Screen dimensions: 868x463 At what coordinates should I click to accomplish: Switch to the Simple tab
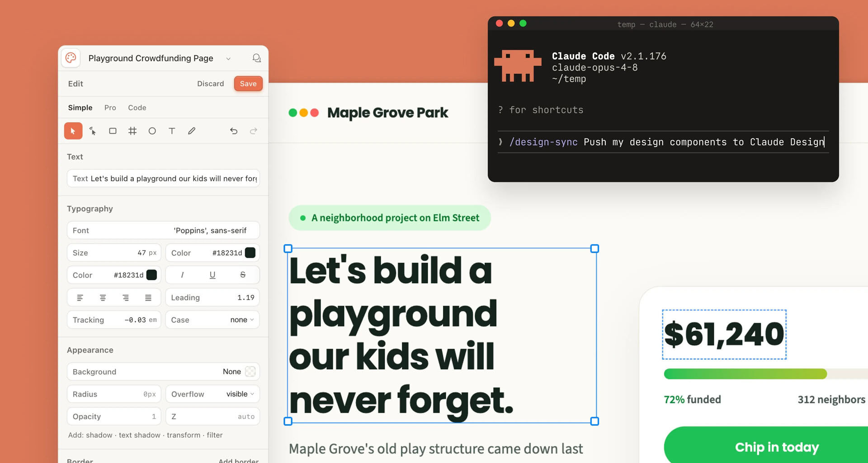[80, 108]
